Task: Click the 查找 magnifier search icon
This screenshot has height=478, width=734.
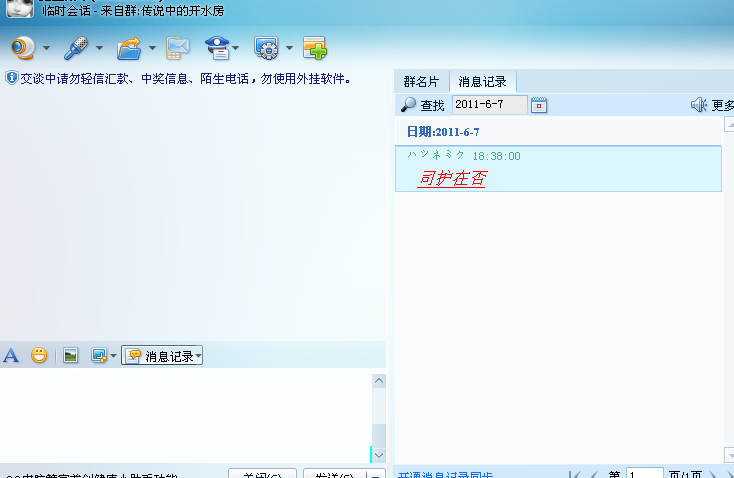Action: point(408,105)
